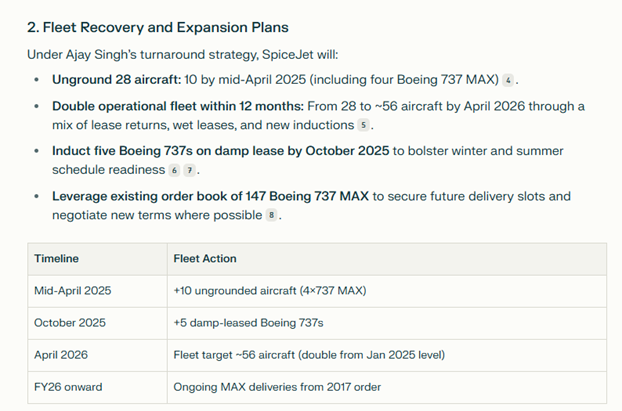Click Leverage existing order book bold text
The height and width of the screenshot is (411, 622).
coord(210,196)
